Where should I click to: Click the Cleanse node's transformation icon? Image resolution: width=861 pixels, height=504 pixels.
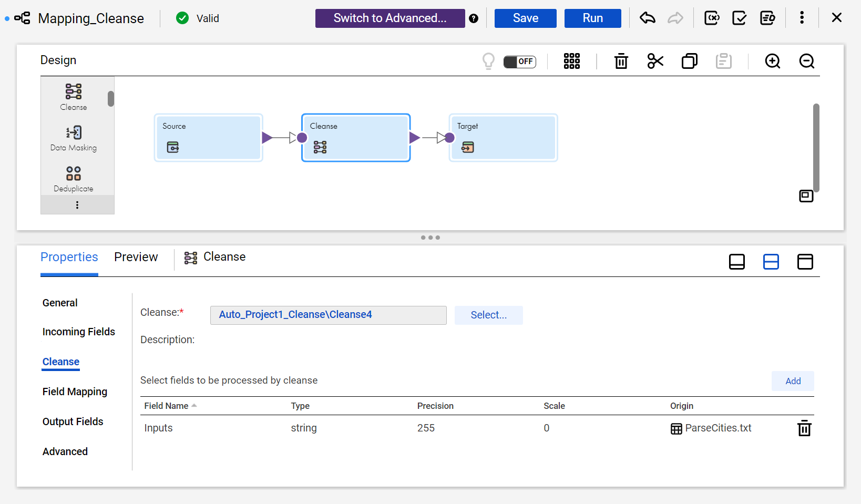tap(320, 147)
